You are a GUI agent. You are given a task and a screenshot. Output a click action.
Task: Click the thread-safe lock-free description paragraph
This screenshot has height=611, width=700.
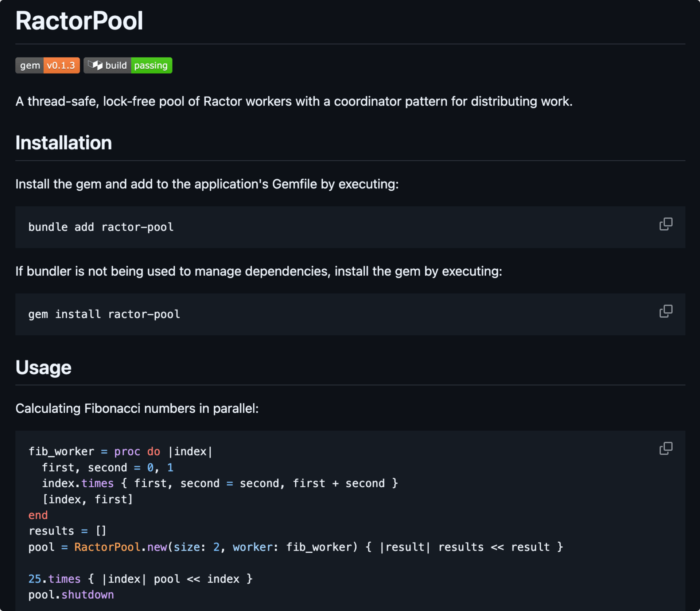[294, 101]
